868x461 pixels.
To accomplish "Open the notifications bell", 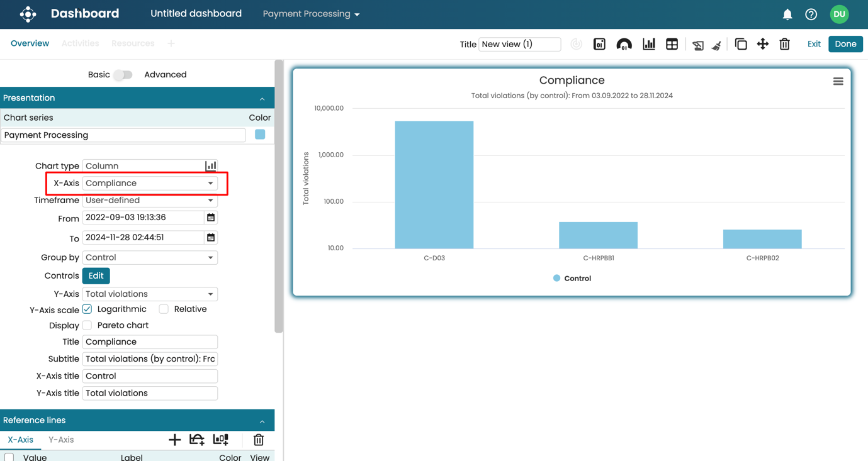I will (787, 14).
